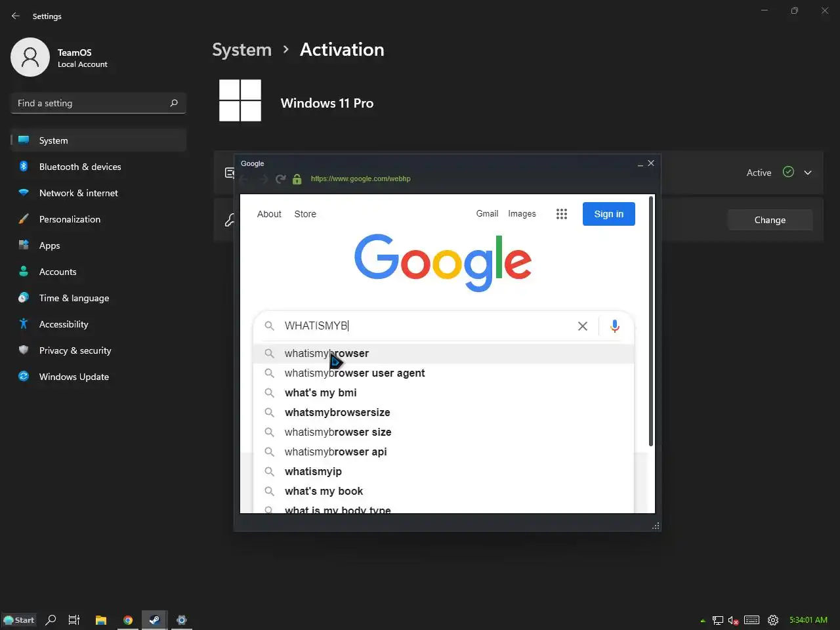Open Network & internet settings
The image size is (840, 630).
click(x=98, y=193)
